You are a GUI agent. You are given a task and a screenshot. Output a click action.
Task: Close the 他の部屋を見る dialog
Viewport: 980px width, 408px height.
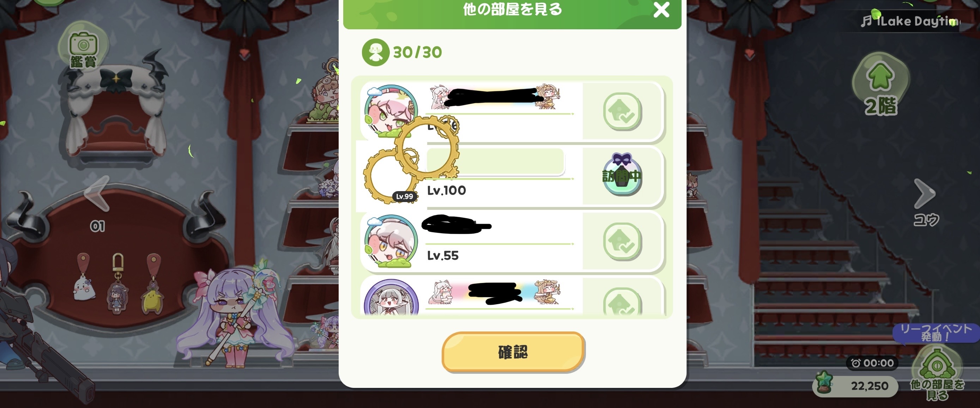661,10
